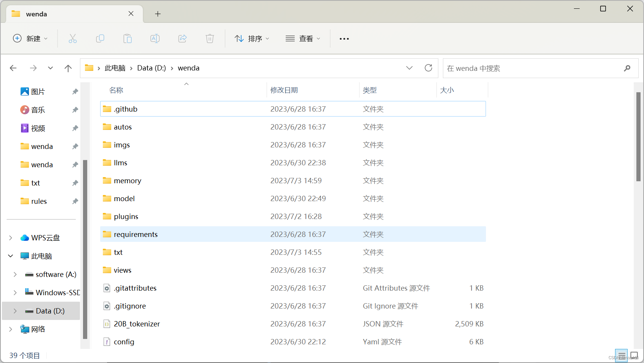644x363 pixels.
Task: Expand the Data (D:) drive in sidebar
Action: [x=15, y=311]
